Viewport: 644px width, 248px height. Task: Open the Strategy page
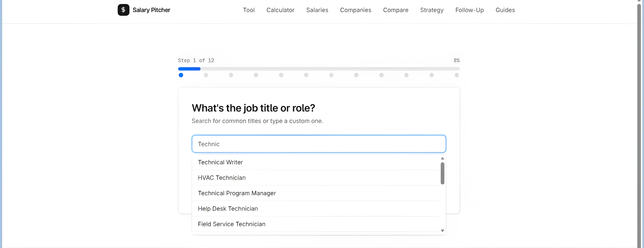(x=432, y=10)
